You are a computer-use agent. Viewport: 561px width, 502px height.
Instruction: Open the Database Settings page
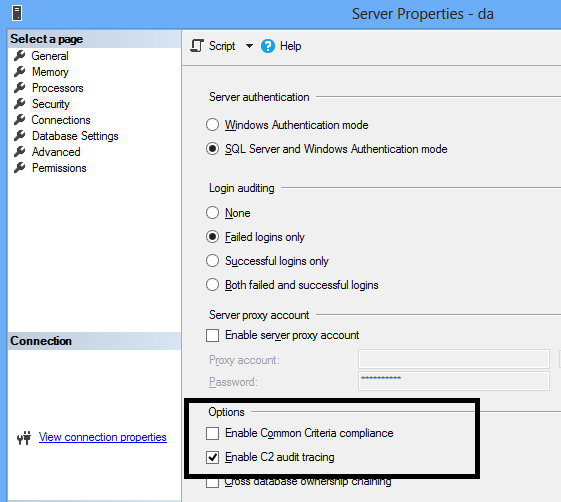[75, 136]
